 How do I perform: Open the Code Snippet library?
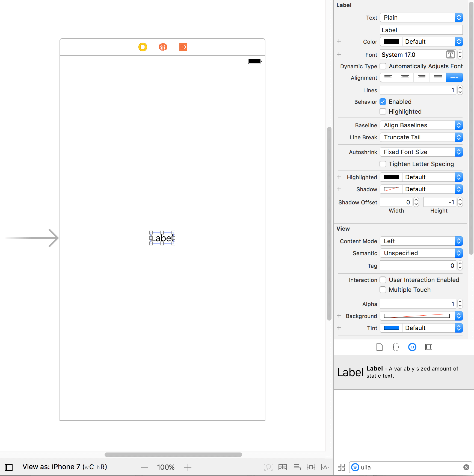click(x=396, y=347)
